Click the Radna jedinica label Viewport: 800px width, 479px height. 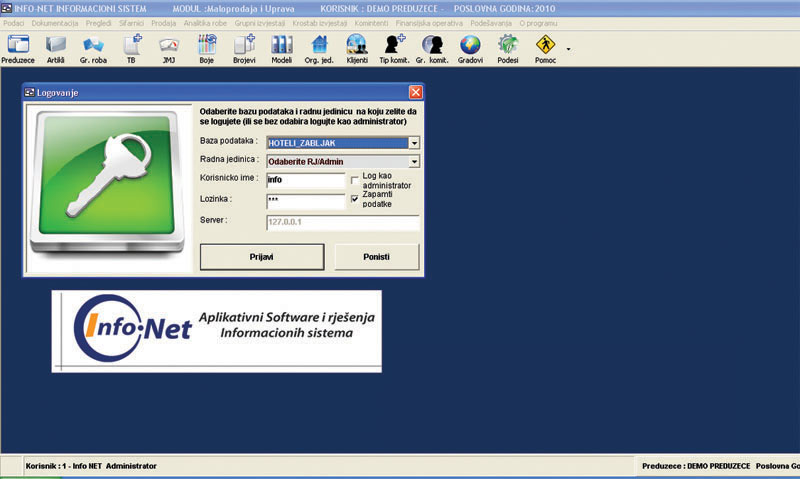pyautogui.click(x=229, y=159)
